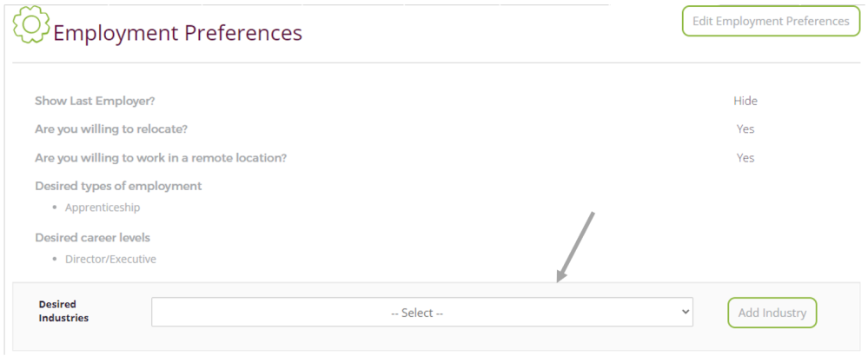Image resolution: width=868 pixels, height=356 pixels.
Task: Click the remote location question text
Action: [161, 157]
